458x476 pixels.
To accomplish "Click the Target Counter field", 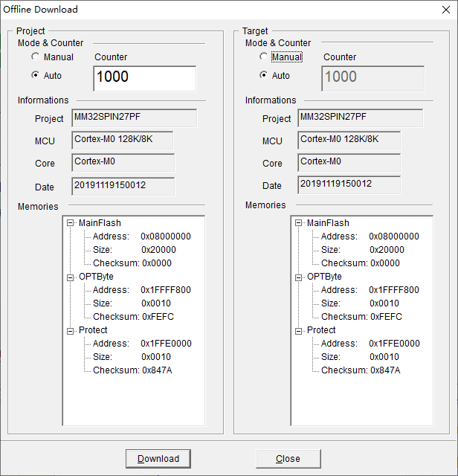I will 373,78.
